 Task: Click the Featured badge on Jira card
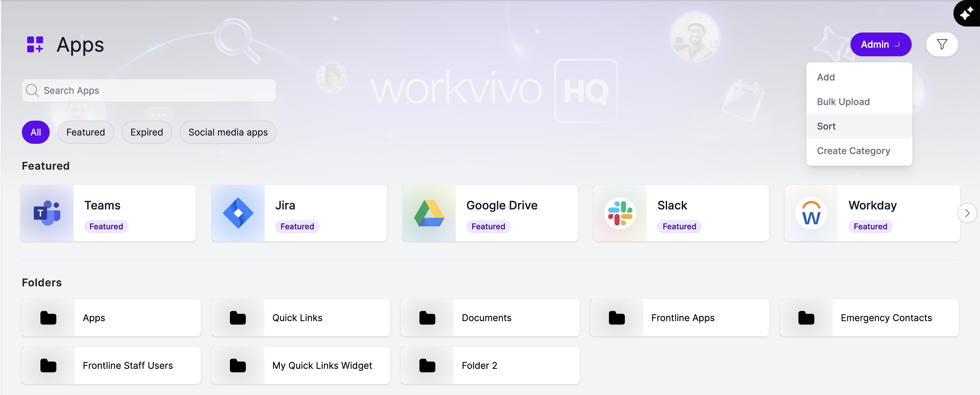click(x=297, y=226)
